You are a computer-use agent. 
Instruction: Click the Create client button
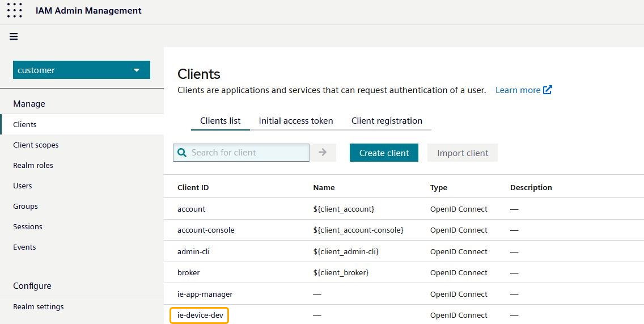[384, 153]
